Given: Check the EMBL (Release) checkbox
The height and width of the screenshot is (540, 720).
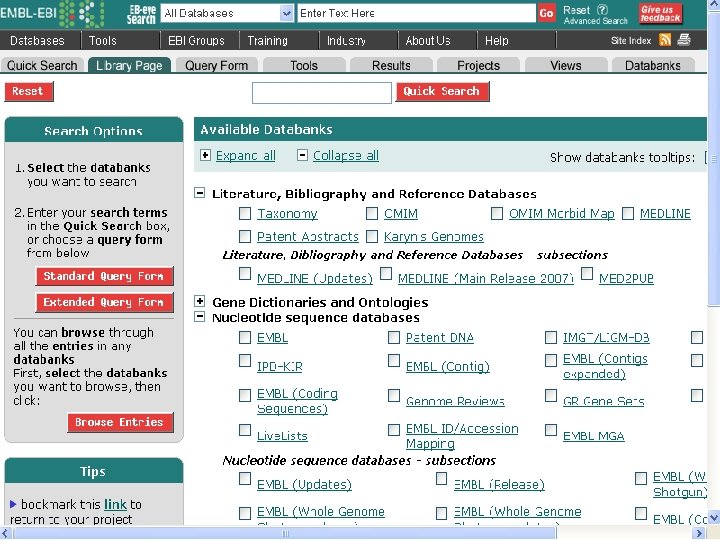Looking at the screenshot, I should [442, 479].
